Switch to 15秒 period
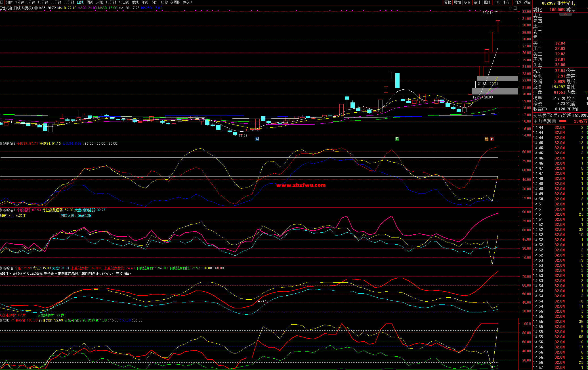588x370 pixels. tap(164, 2)
